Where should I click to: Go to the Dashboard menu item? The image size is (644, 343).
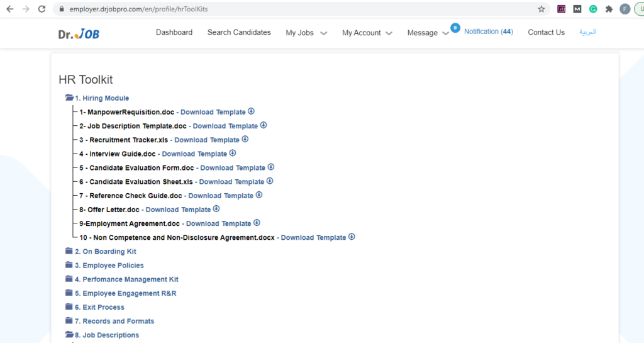(174, 33)
